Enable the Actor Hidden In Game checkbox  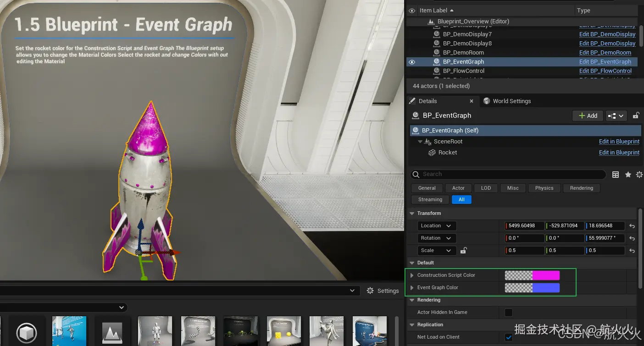(x=509, y=313)
